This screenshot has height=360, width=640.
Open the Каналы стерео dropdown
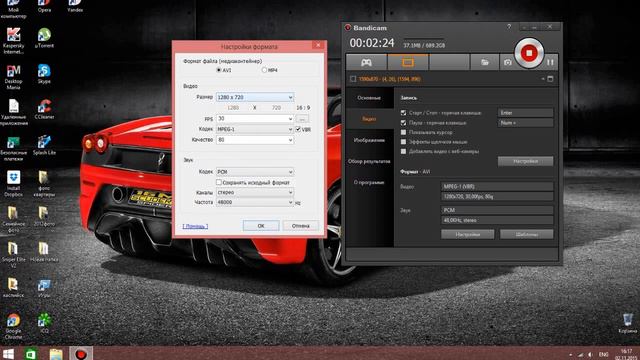255,192
